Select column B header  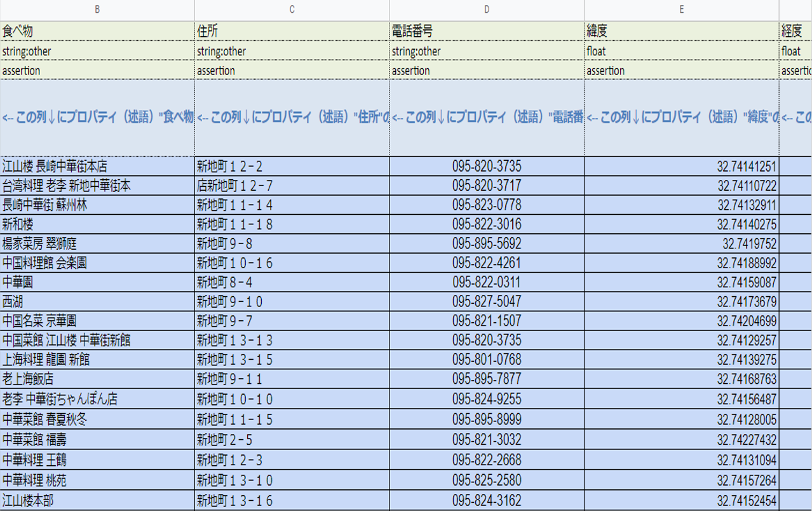pos(97,10)
